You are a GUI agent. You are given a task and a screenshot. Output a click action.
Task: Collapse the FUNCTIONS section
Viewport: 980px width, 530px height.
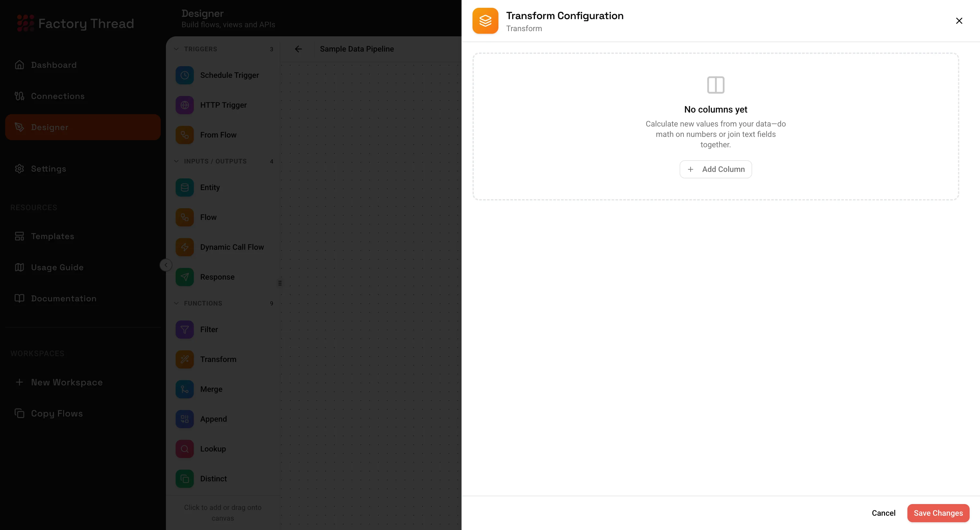(176, 303)
